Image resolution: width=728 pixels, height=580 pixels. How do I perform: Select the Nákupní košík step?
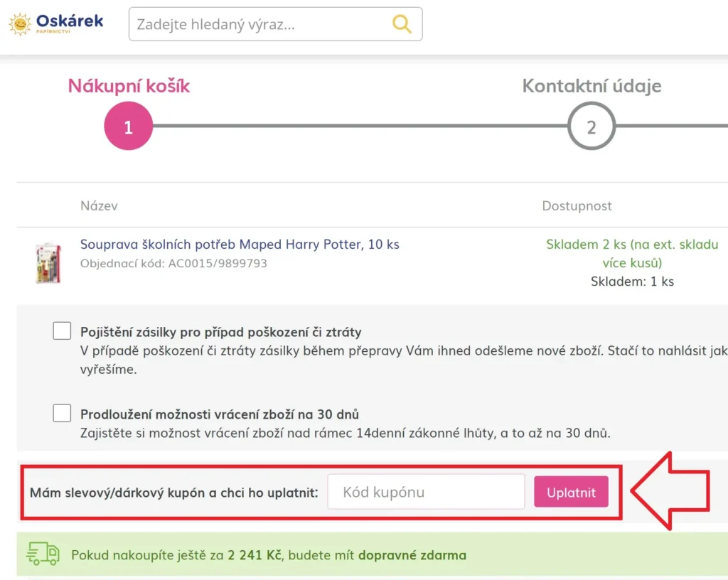click(129, 86)
